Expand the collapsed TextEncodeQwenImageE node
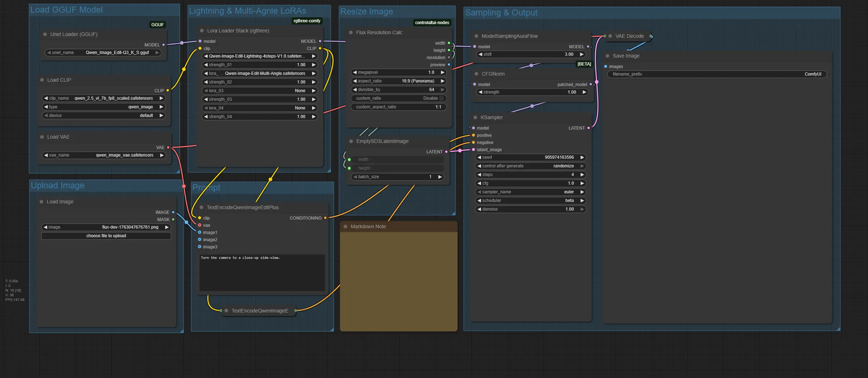This screenshot has width=868, height=378. pyautogui.click(x=226, y=311)
